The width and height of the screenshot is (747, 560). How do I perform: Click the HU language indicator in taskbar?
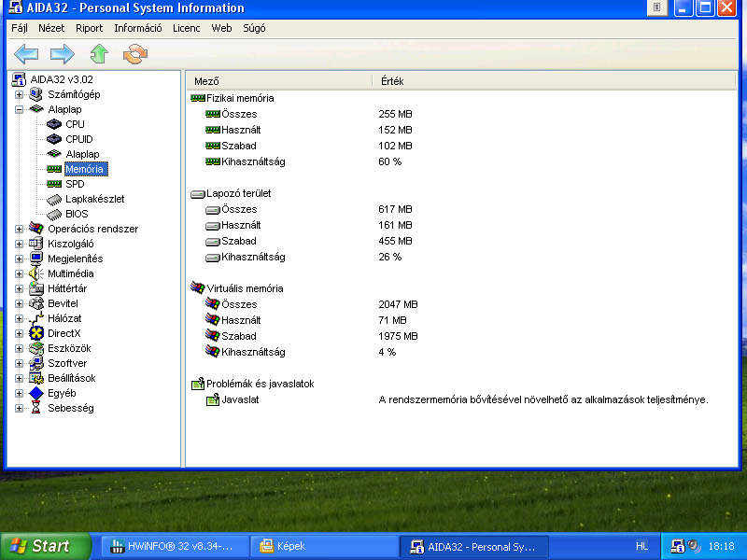pos(641,546)
